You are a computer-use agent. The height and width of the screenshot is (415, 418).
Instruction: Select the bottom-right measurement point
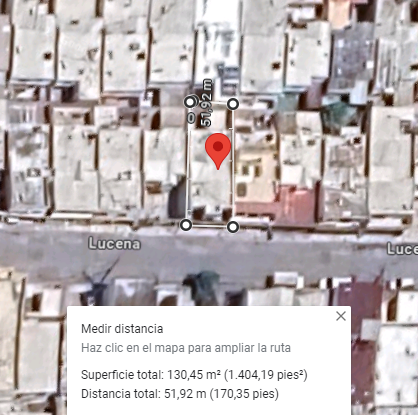tap(233, 227)
